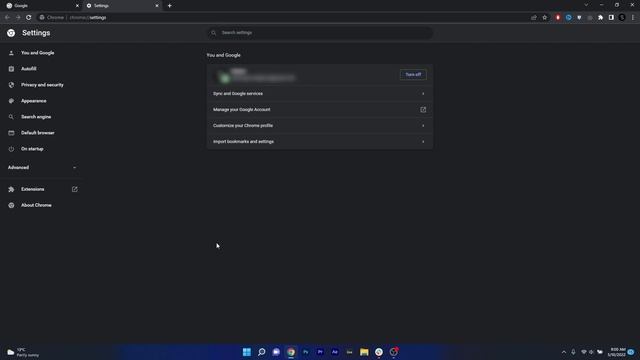Bookmark this tab star icon
The image size is (640, 360).
tap(544, 18)
